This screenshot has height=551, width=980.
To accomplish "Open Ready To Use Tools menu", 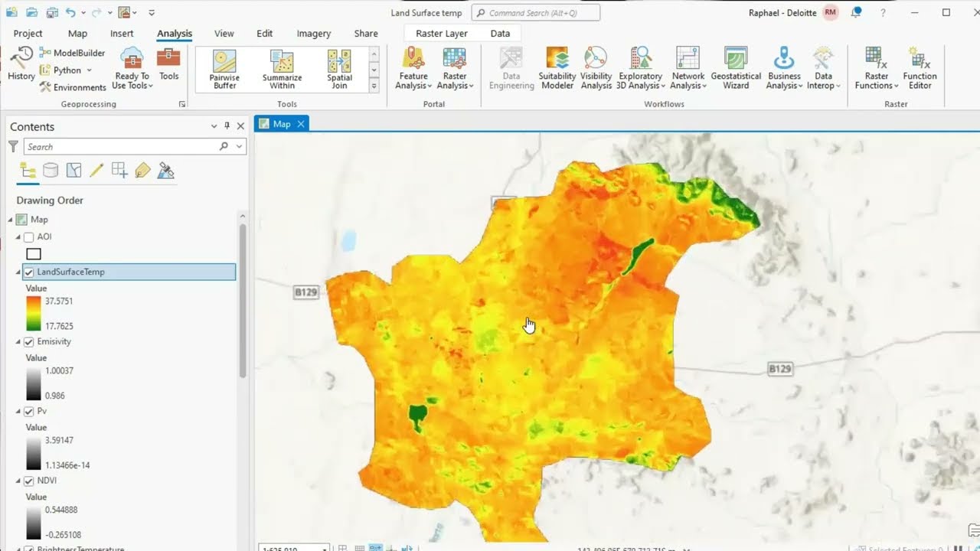I will (132, 68).
